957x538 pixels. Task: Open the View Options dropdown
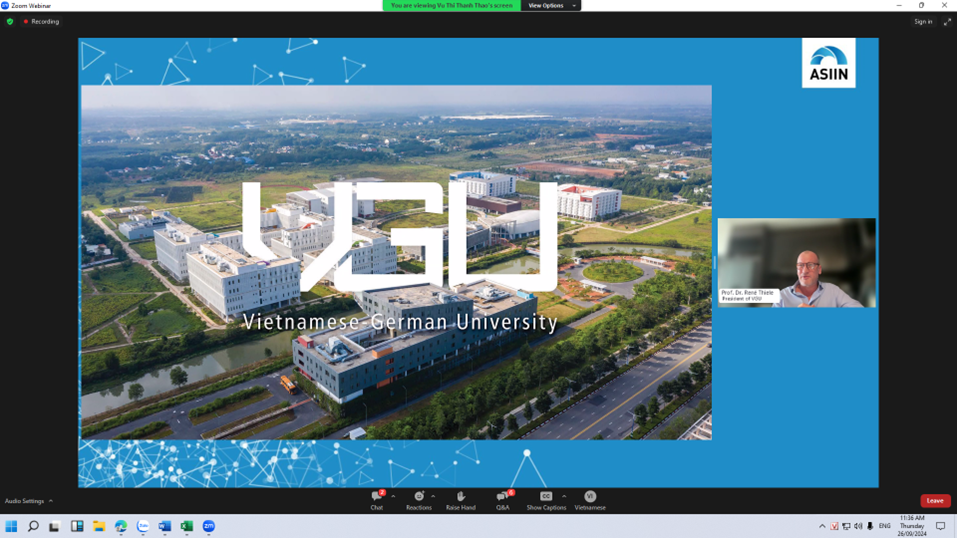point(551,5)
